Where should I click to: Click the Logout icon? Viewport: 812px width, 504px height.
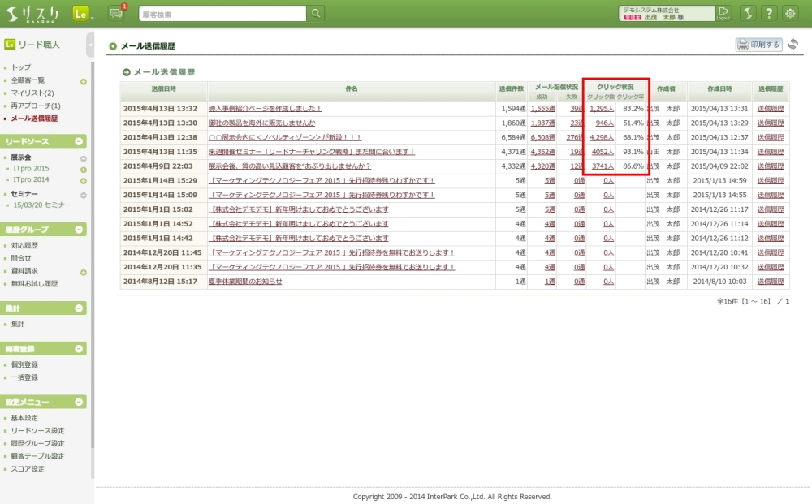(x=723, y=13)
